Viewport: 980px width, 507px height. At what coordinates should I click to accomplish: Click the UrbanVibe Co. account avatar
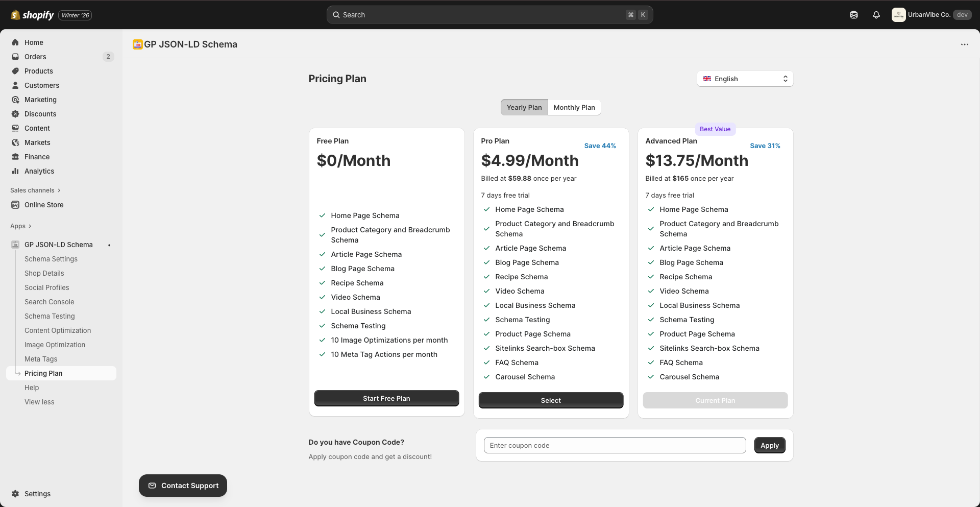click(x=899, y=15)
